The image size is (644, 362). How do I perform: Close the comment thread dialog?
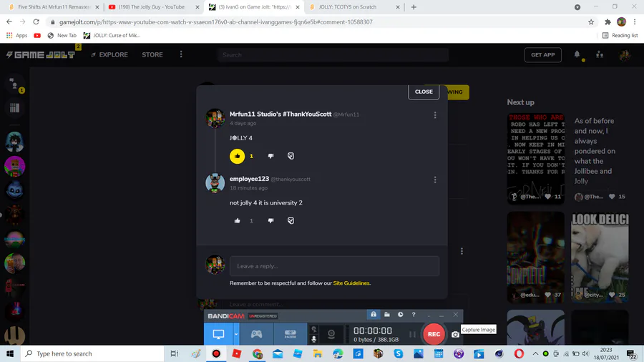(x=424, y=92)
